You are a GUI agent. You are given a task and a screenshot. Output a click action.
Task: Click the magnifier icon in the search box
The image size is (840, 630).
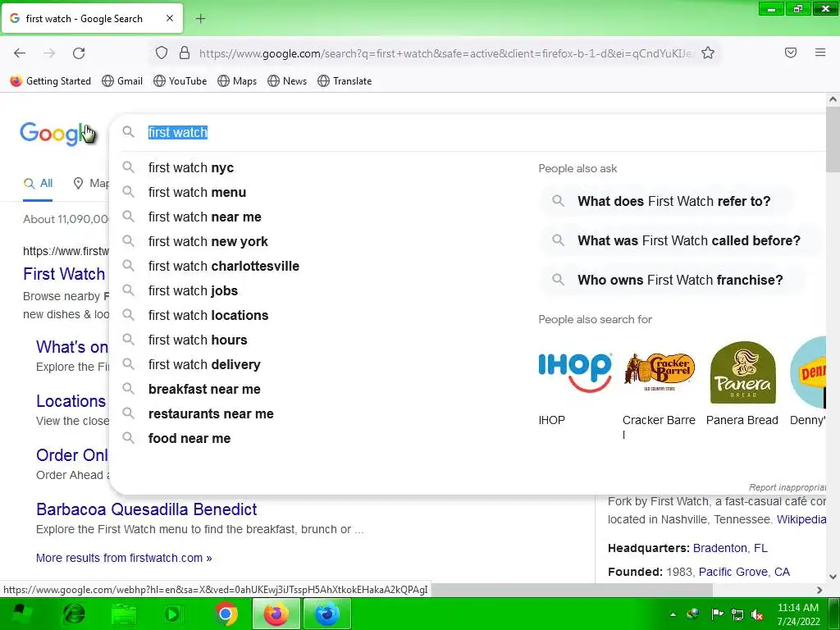pyautogui.click(x=128, y=132)
